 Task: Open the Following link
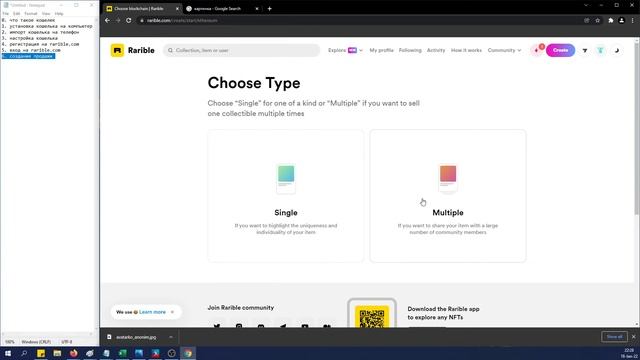pos(410,50)
